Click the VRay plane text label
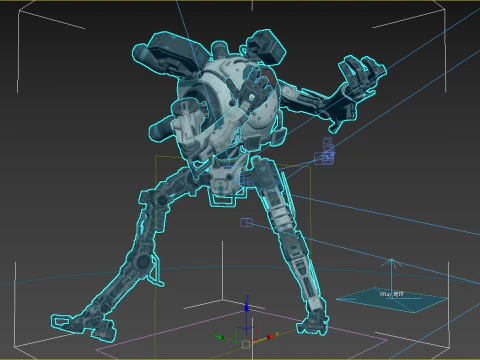 click(x=392, y=294)
